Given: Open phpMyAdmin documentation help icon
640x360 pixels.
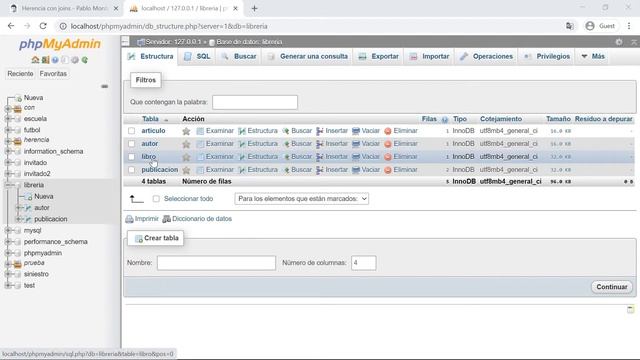Looking at the screenshot, I should (x=55, y=60).
